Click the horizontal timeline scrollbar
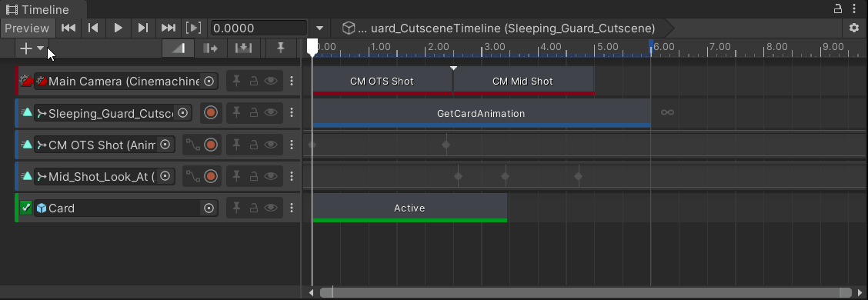Image resolution: width=868 pixels, height=300 pixels. pyautogui.click(x=586, y=292)
